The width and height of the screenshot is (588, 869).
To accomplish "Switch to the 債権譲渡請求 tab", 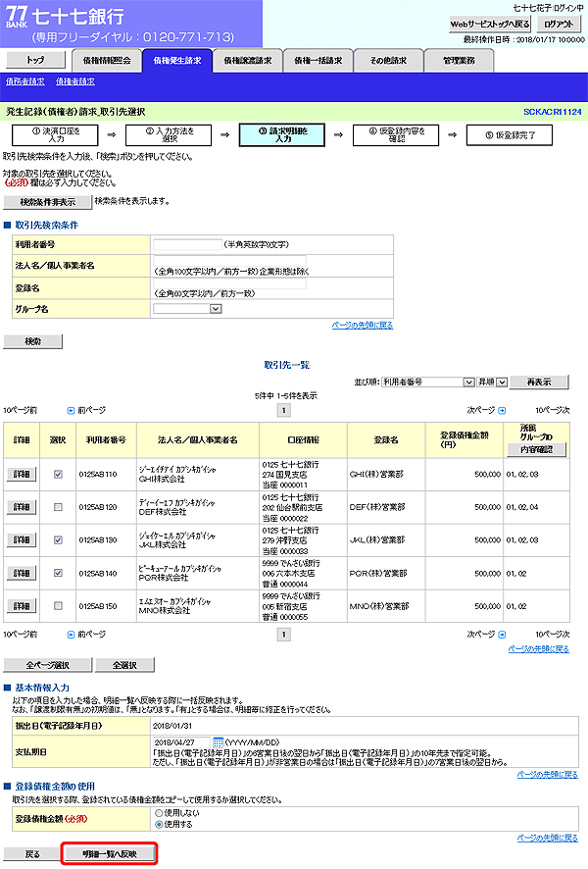I will (248, 61).
